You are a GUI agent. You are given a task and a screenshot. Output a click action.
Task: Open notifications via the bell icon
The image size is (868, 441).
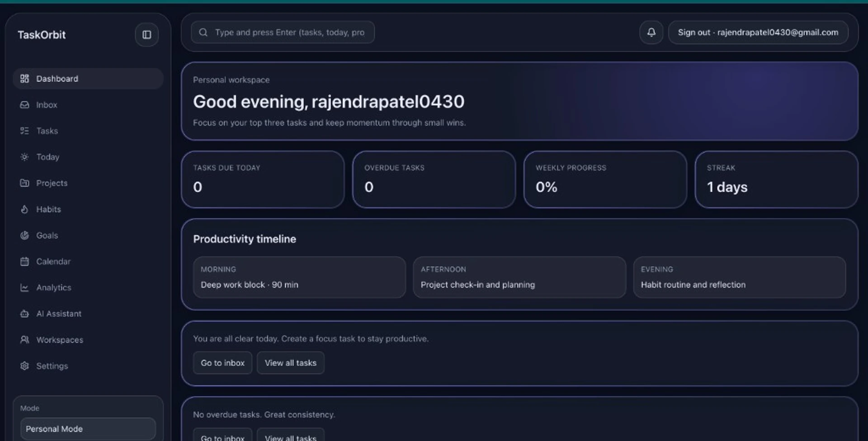tap(651, 33)
